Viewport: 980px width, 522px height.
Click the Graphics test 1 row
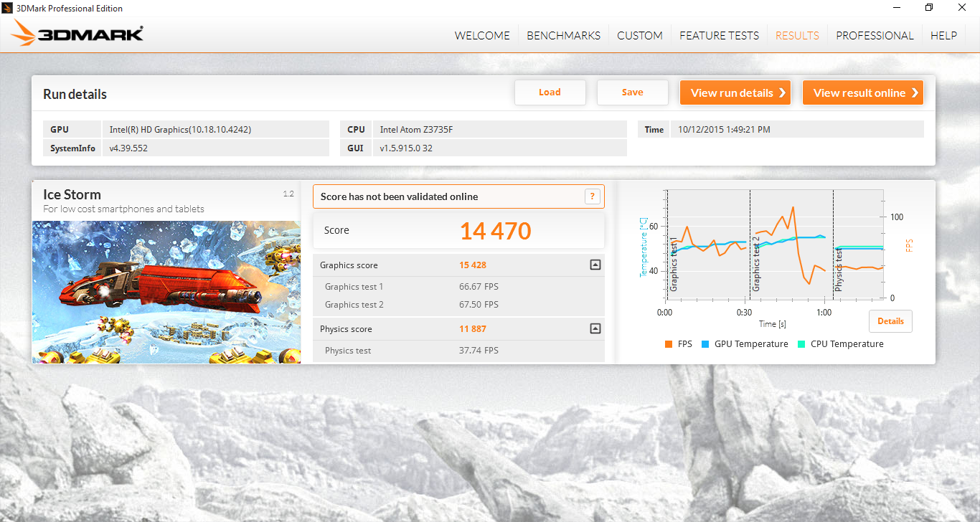click(459, 287)
